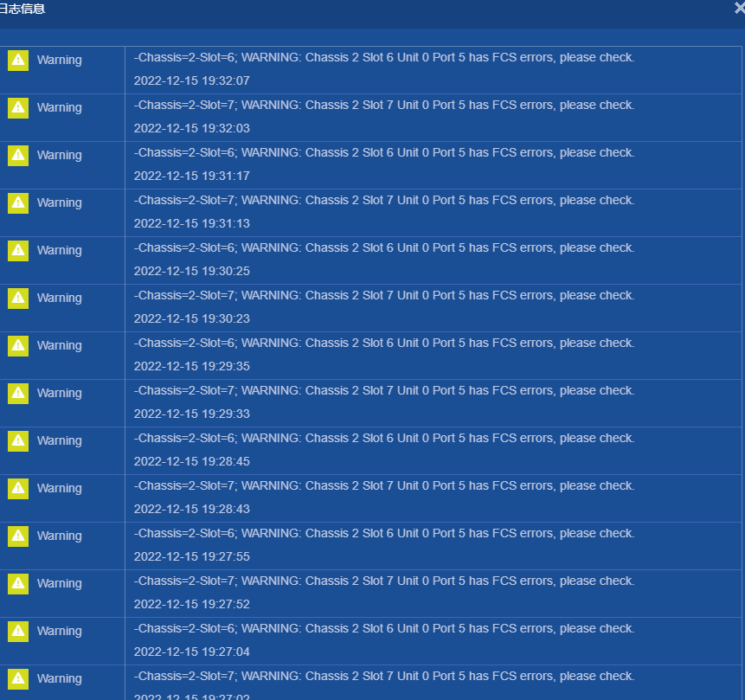The height and width of the screenshot is (700, 745).
Task: Click Slot 7 FCS error message above 19:30:23
Action: (384, 295)
